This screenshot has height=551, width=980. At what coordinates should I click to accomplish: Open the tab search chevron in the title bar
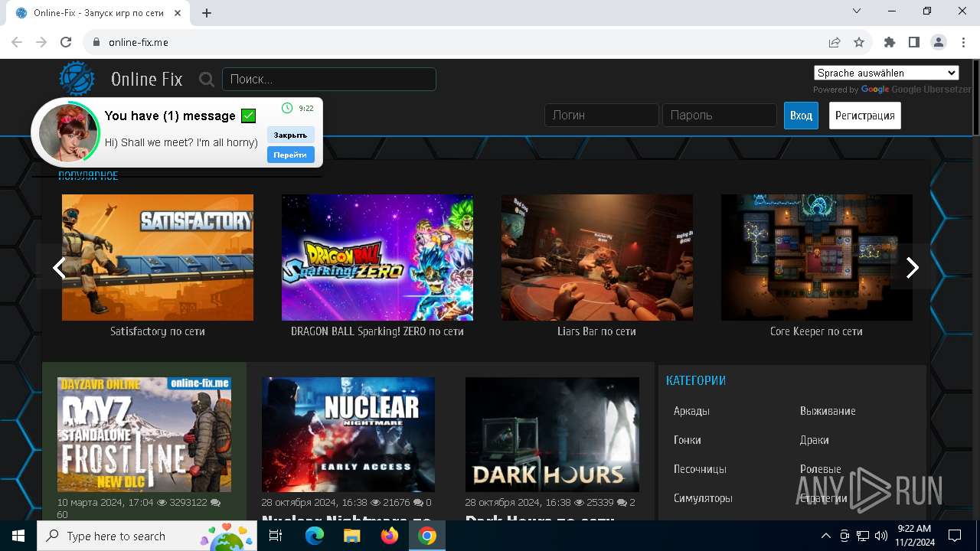coord(857,11)
